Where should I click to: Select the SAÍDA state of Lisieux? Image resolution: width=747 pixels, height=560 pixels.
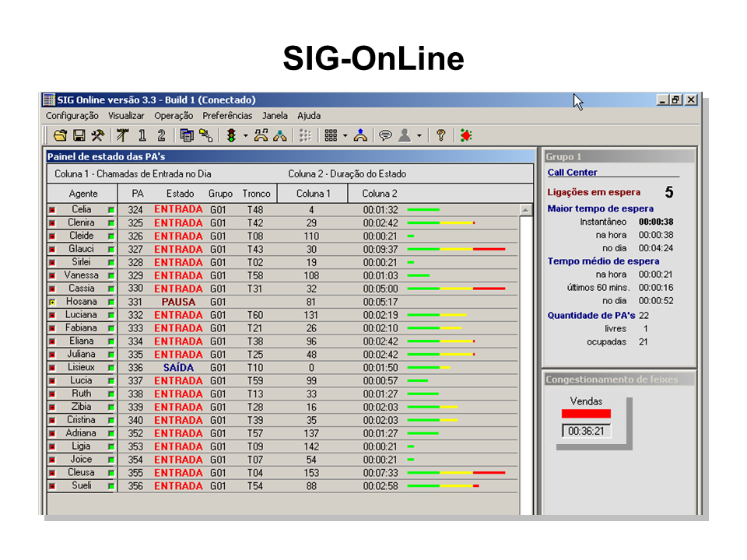pos(178,368)
